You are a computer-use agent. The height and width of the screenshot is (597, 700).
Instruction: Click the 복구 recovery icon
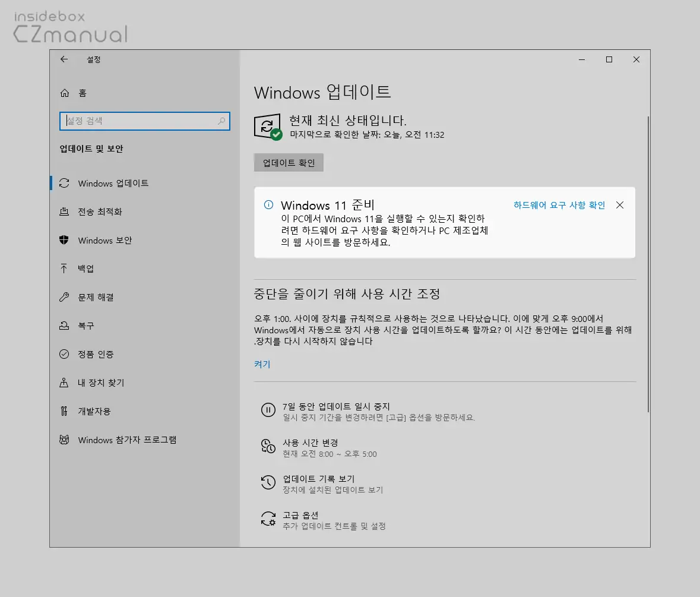[x=64, y=326]
